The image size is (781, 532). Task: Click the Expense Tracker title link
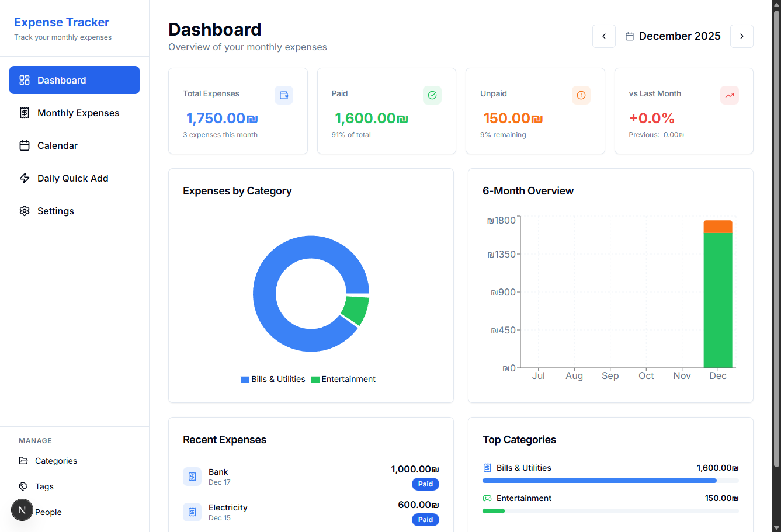62,22
